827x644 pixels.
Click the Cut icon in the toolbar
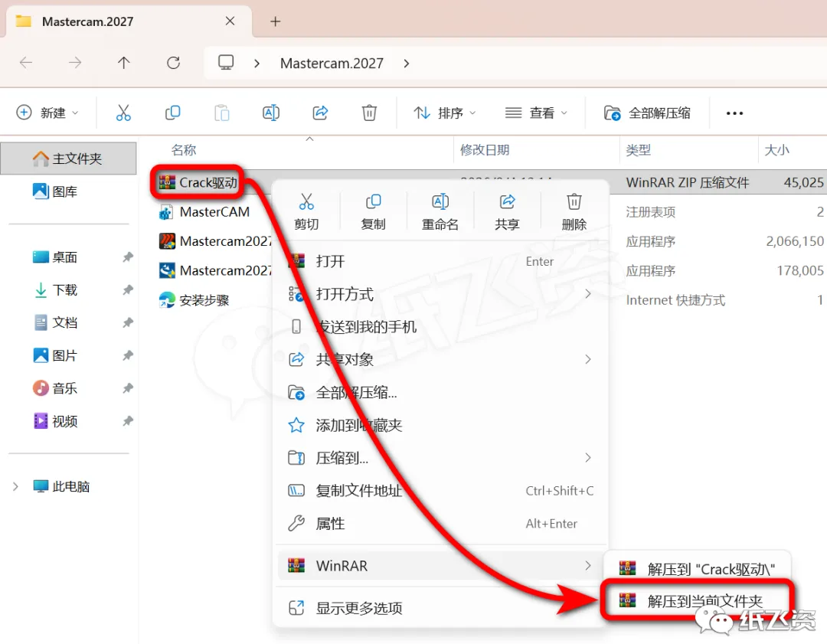pyautogui.click(x=123, y=113)
